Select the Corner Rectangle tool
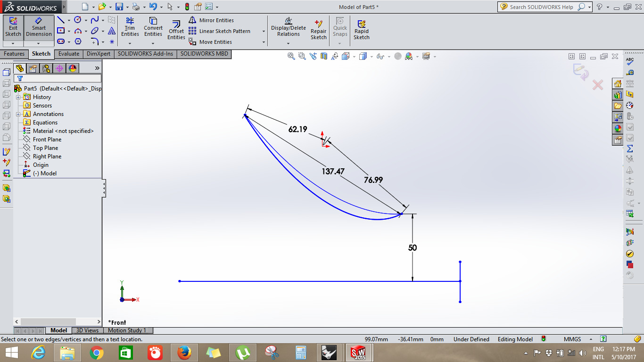This screenshot has width=644, height=362. (x=61, y=31)
